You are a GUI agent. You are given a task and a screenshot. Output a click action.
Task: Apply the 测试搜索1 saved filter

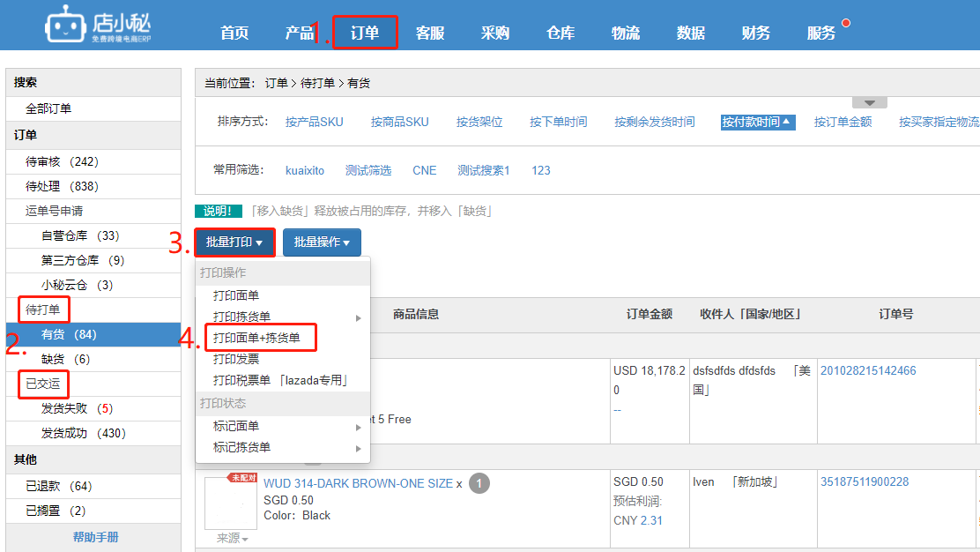[484, 171]
